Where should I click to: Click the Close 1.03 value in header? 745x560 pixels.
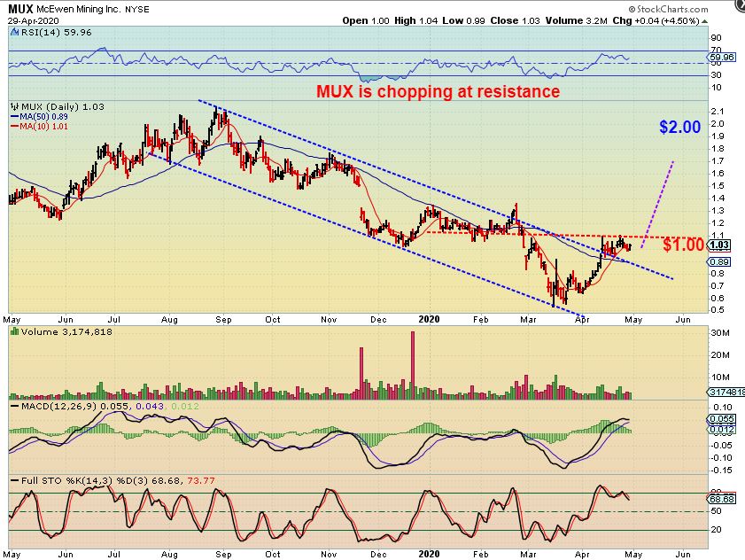coord(515,21)
